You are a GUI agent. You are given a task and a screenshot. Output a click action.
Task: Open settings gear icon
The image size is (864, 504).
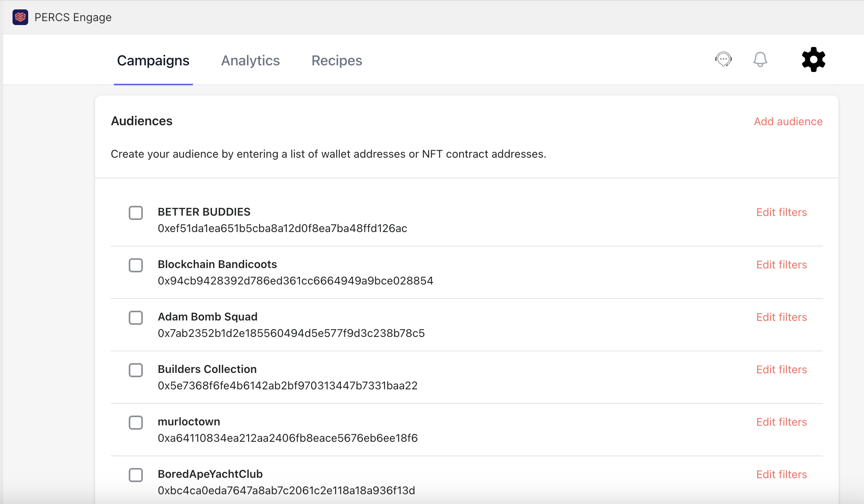coord(813,59)
